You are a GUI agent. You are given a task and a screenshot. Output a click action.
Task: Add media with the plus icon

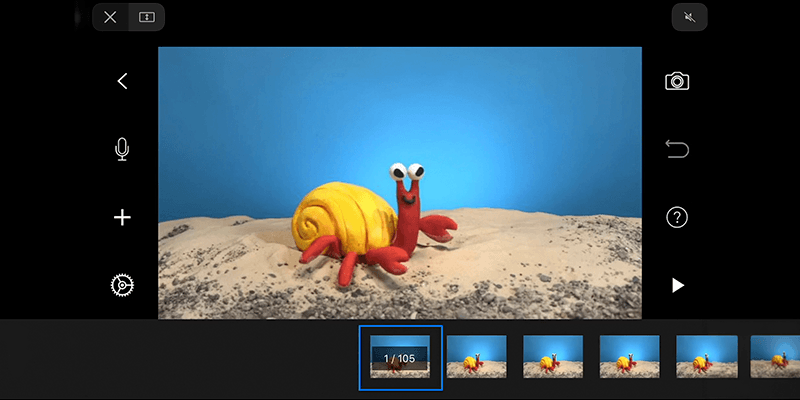[x=122, y=218]
